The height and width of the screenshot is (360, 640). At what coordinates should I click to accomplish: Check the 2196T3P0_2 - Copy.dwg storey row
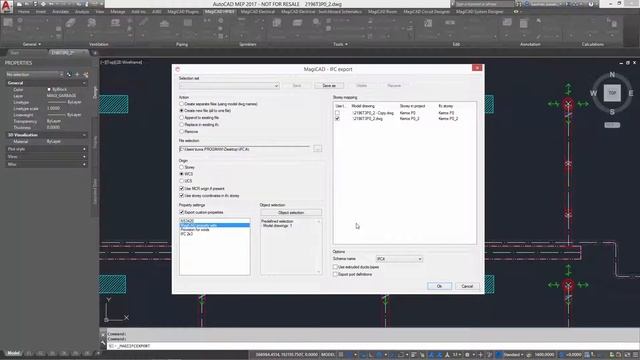(x=337, y=113)
